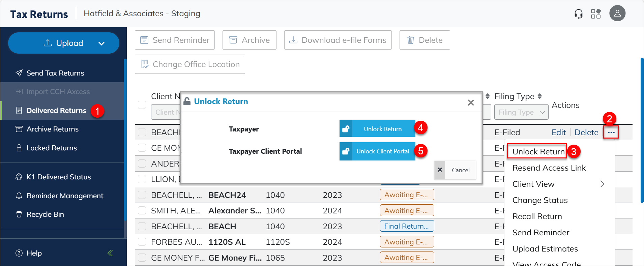Open the user profile avatar
The image size is (644, 266).
tap(617, 13)
